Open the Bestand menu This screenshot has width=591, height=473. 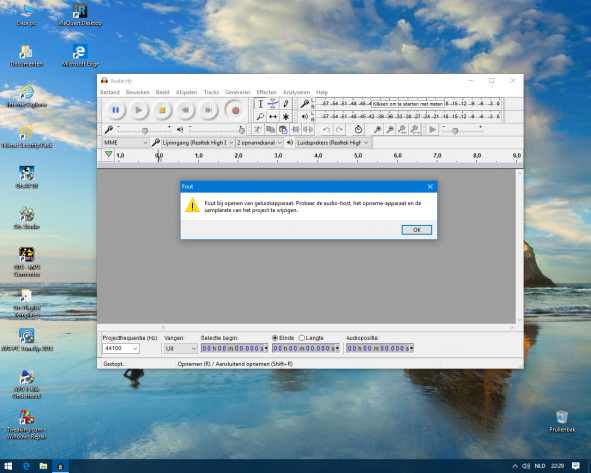point(110,92)
